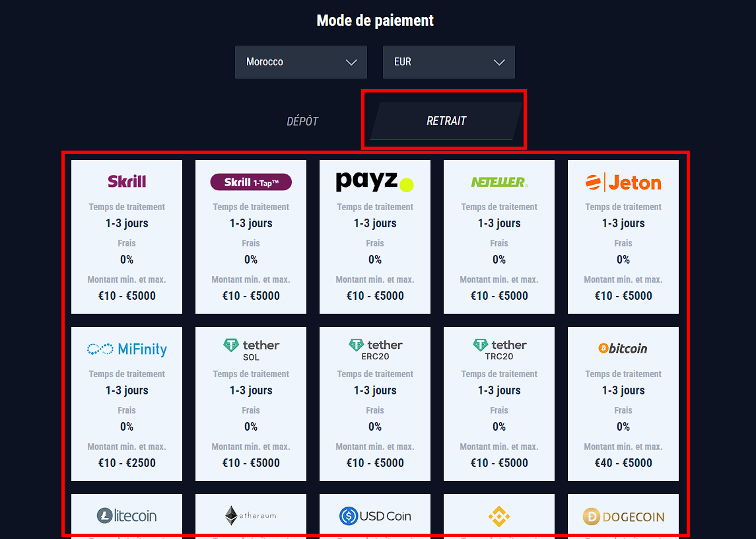Image resolution: width=756 pixels, height=539 pixels.
Task: Select the Bitcoin logo
Action: pyautogui.click(x=623, y=348)
